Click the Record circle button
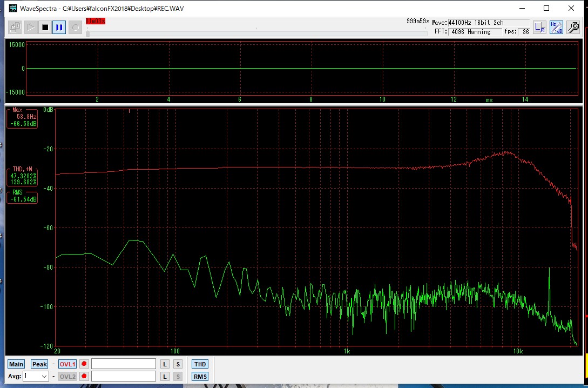This screenshot has width=588, height=388. tap(75, 27)
